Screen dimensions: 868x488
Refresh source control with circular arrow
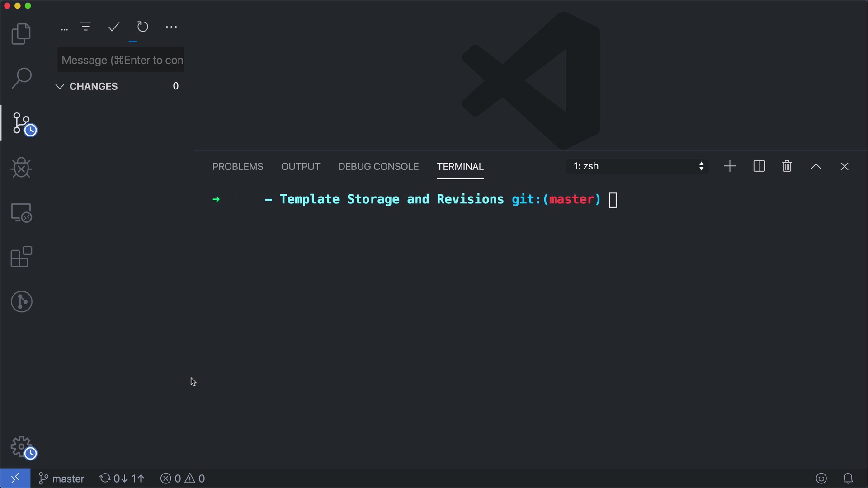point(142,27)
